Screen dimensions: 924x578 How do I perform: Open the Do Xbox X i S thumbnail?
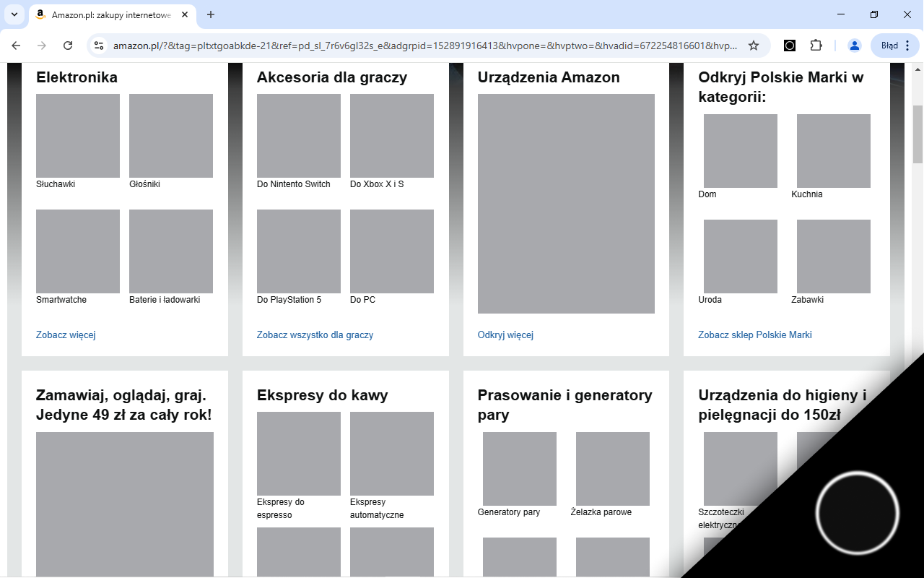[392, 136]
